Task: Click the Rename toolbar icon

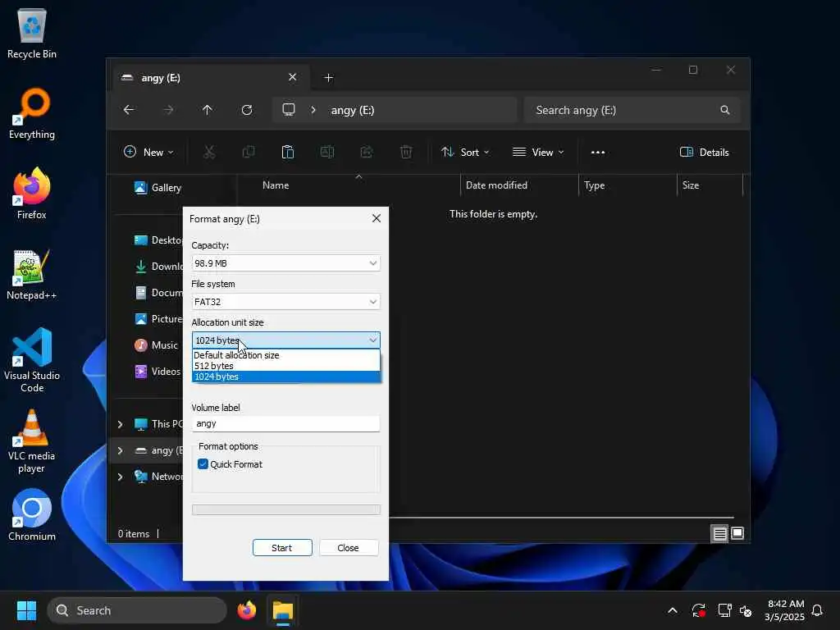Action: (327, 152)
